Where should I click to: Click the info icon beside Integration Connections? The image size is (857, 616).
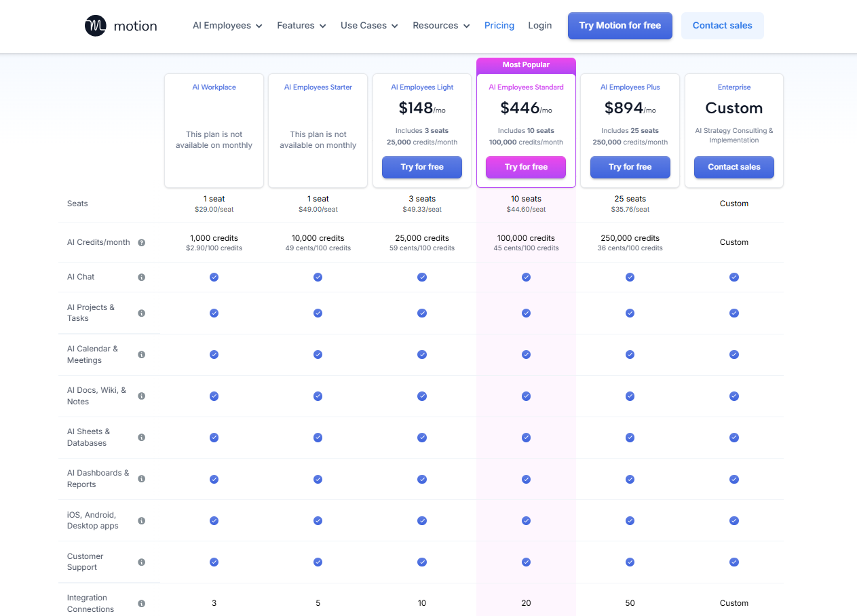[142, 603]
